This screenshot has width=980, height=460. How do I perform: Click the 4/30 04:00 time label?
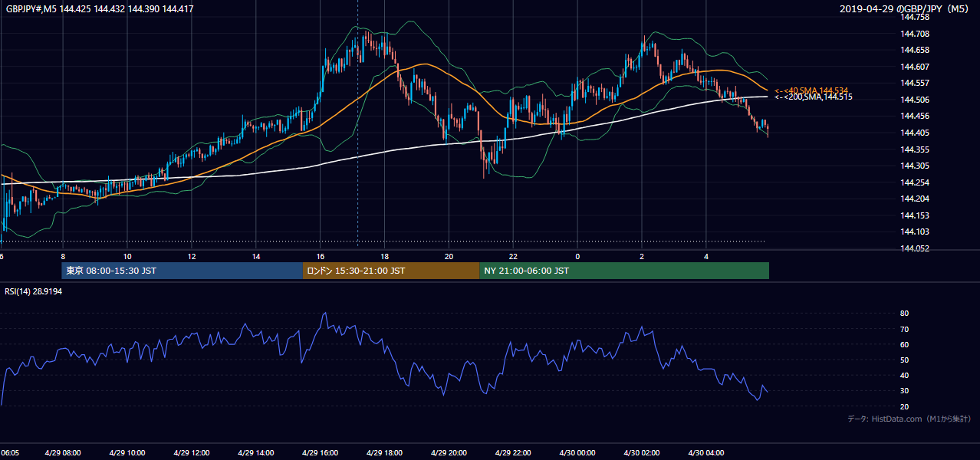tap(706, 452)
